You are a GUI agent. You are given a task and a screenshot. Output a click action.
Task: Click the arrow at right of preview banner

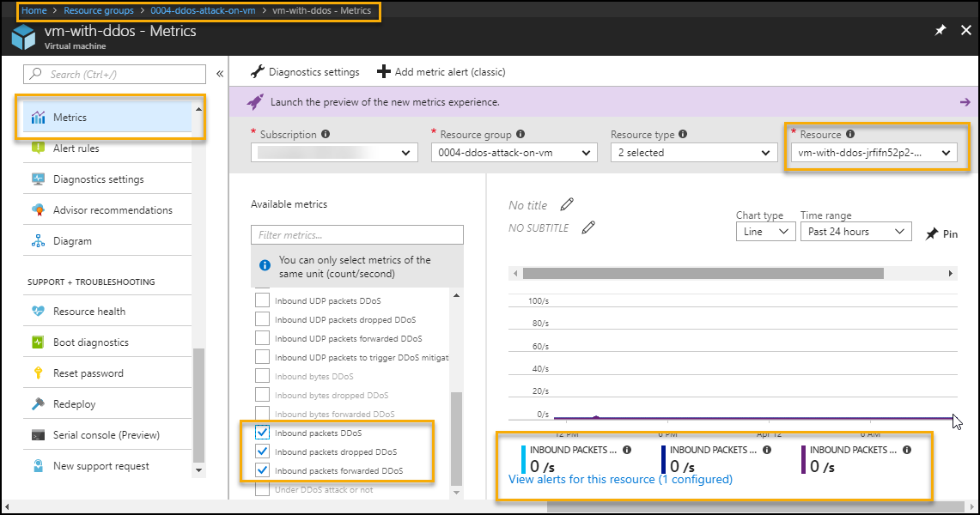click(965, 102)
